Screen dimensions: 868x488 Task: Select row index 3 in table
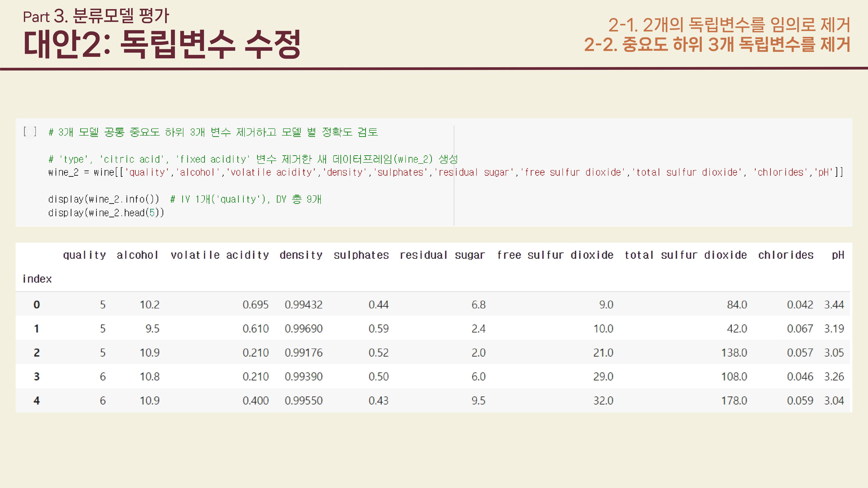37,376
